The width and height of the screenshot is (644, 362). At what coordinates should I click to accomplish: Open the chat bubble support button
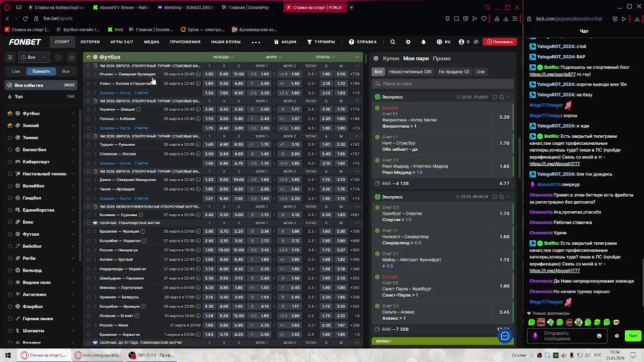(505, 336)
